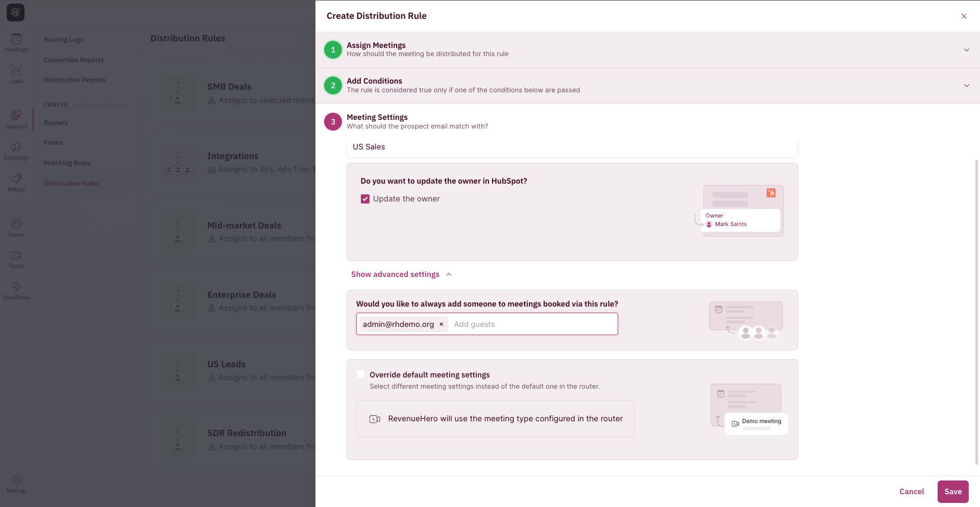Enable Override default meeting settings checkbox
The image size is (980, 507).
point(361,375)
